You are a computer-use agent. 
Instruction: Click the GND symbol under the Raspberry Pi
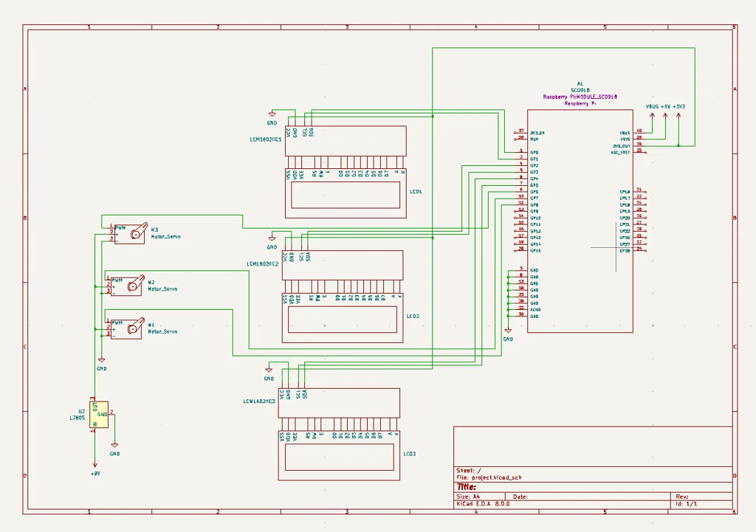tap(508, 331)
